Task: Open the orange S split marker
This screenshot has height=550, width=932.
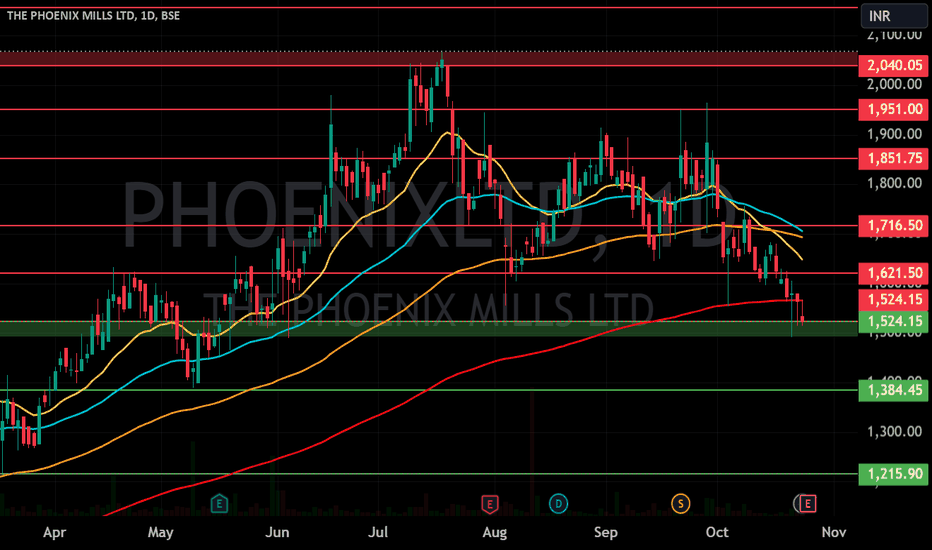Action: pos(681,504)
